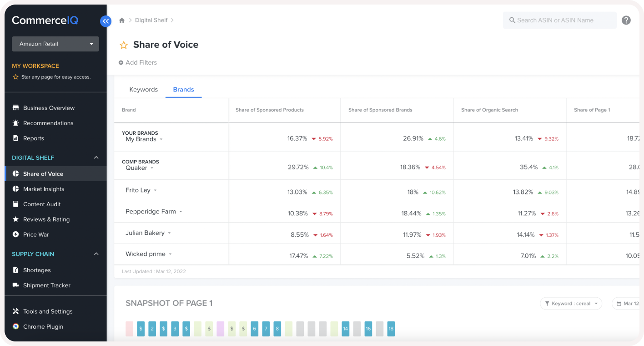Viewport: 644px width, 346px height.
Task: Click the pink snapshot tile
Action: (129, 329)
